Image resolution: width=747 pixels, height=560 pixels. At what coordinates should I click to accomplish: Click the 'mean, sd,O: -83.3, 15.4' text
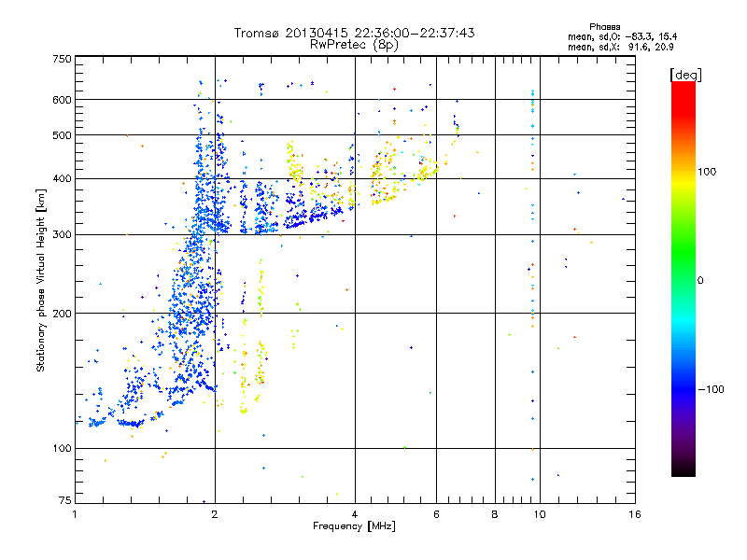[x=622, y=36]
